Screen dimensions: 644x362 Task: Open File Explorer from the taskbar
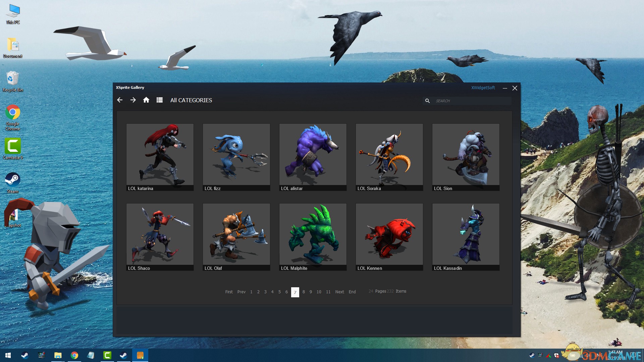click(x=58, y=355)
